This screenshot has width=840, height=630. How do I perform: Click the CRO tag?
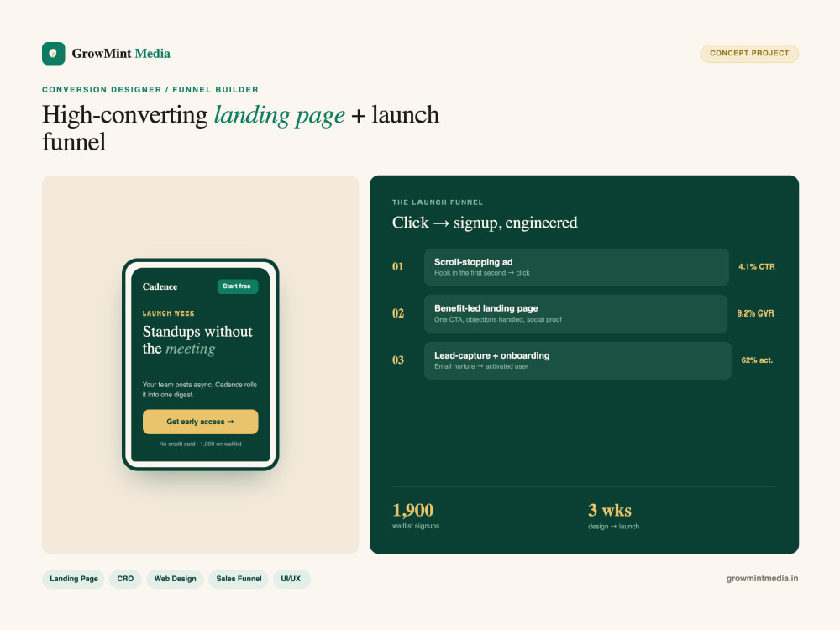(x=125, y=579)
